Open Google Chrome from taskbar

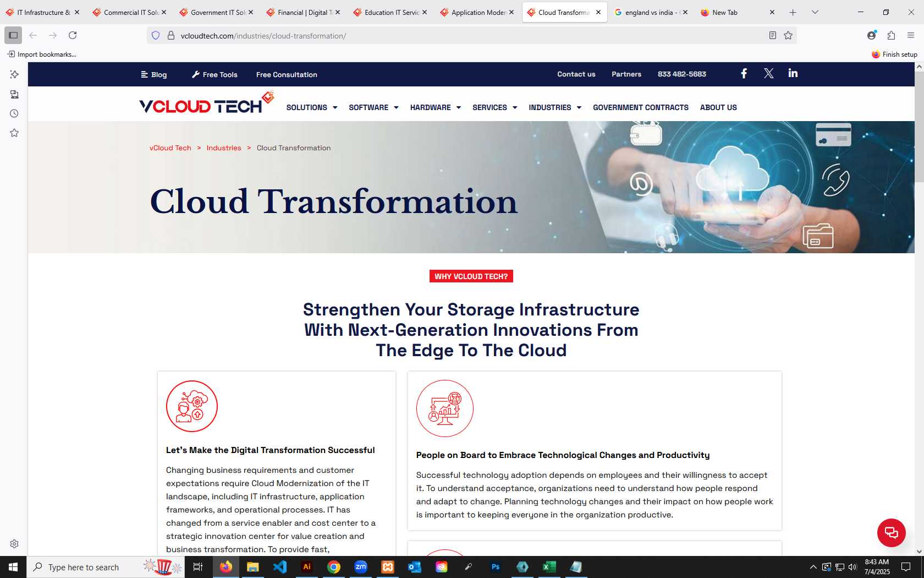tap(334, 566)
